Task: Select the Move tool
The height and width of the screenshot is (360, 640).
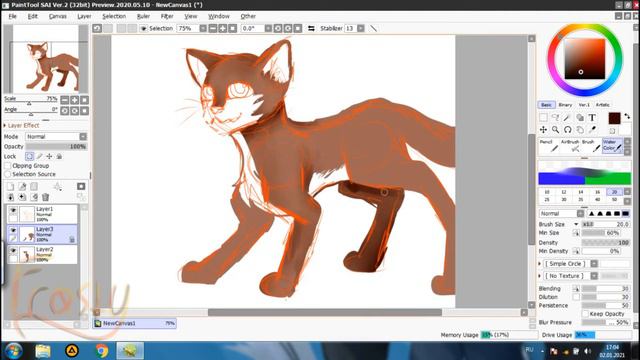Action: point(543,130)
